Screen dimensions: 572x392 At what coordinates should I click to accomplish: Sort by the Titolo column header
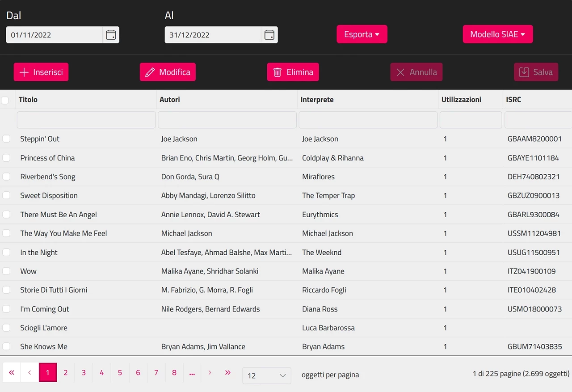pyautogui.click(x=28, y=100)
